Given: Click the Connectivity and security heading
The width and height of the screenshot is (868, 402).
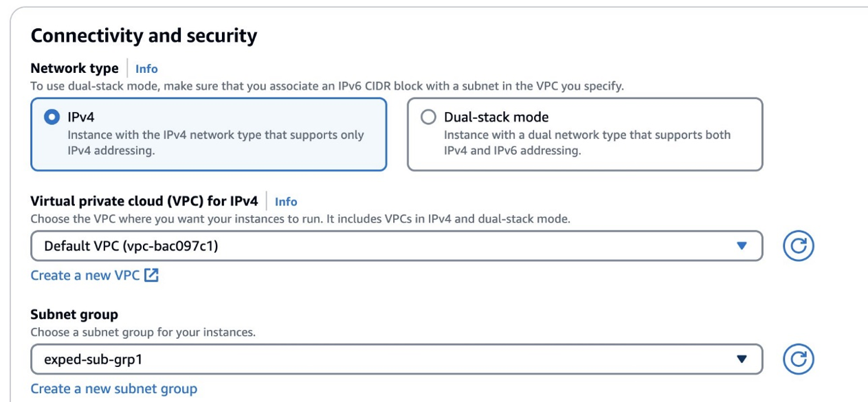Looking at the screenshot, I should pos(144,36).
